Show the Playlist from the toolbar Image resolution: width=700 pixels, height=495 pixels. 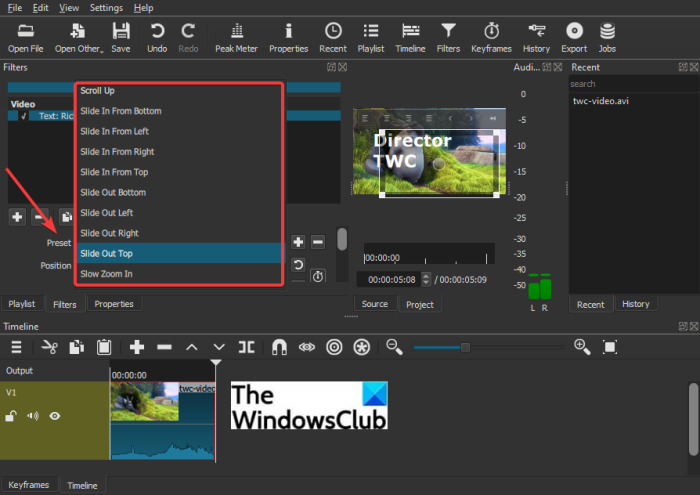[x=371, y=38]
